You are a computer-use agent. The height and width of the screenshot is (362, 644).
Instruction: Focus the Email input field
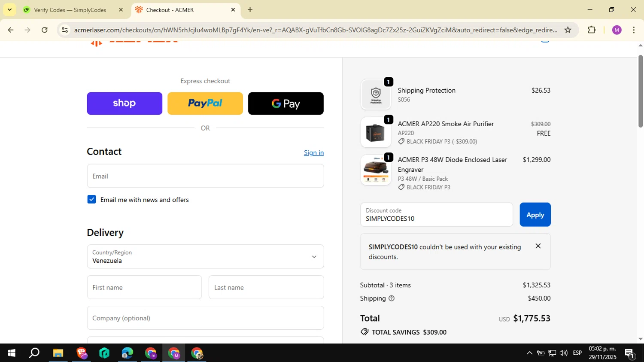tap(205, 176)
